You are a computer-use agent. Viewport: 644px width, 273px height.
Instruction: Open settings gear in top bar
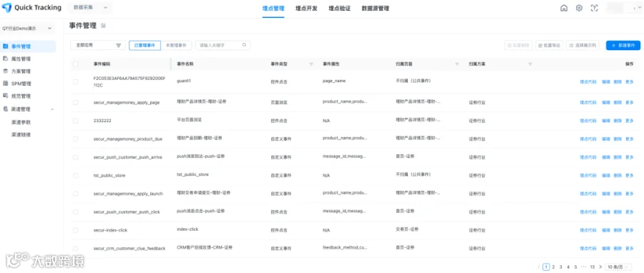coord(579,8)
